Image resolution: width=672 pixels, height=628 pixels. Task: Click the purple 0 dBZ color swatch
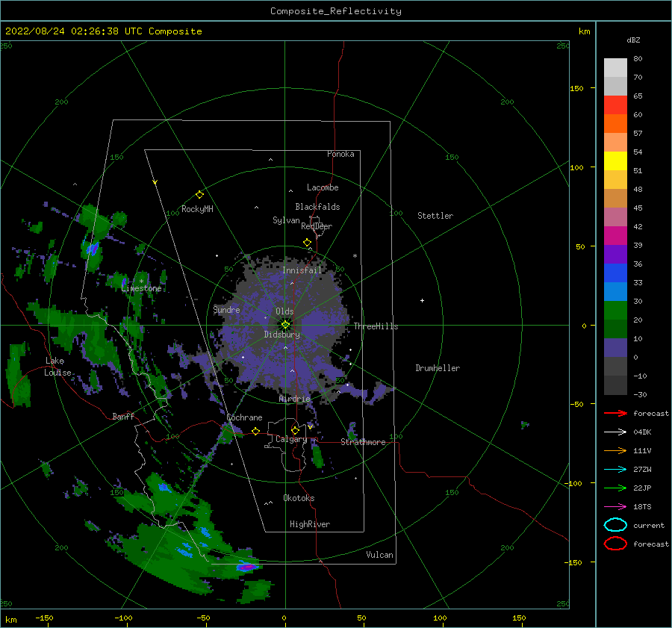pos(615,347)
